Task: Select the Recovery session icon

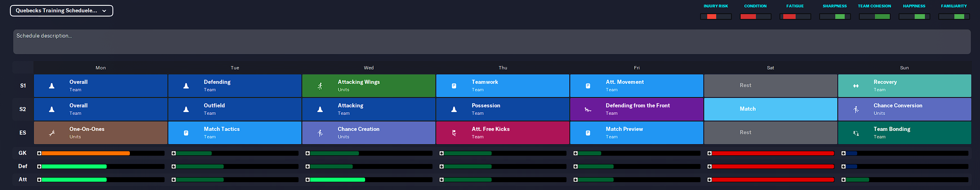Action: [x=856, y=86]
